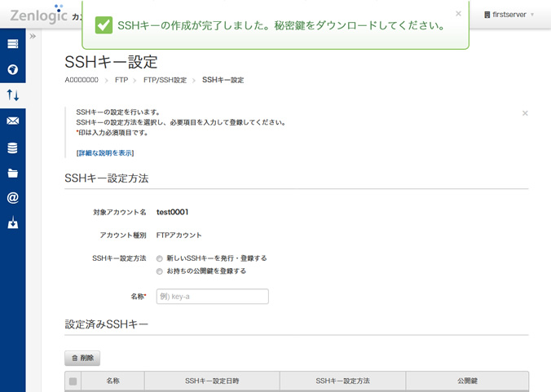Sort by 名称 column header
The height and width of the screenshot is (392, 551).
click(112, 381)
